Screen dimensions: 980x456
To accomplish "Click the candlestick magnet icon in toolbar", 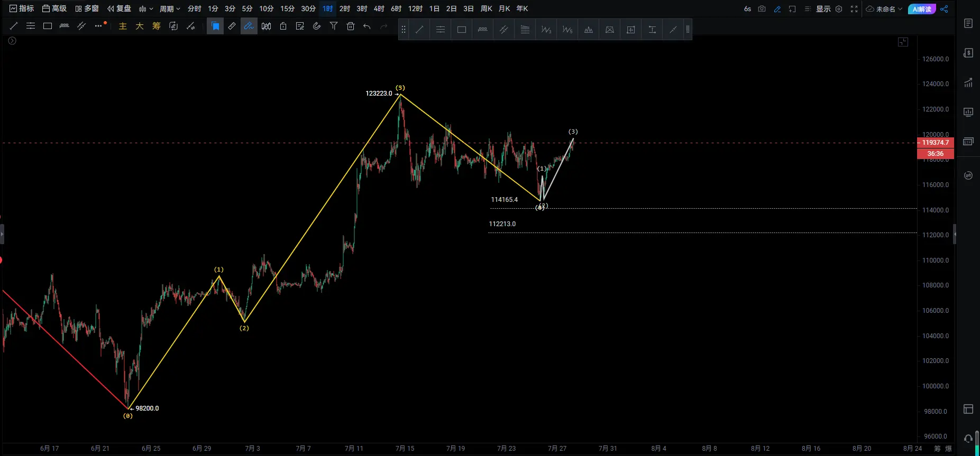I will click(x=266, y=26).
